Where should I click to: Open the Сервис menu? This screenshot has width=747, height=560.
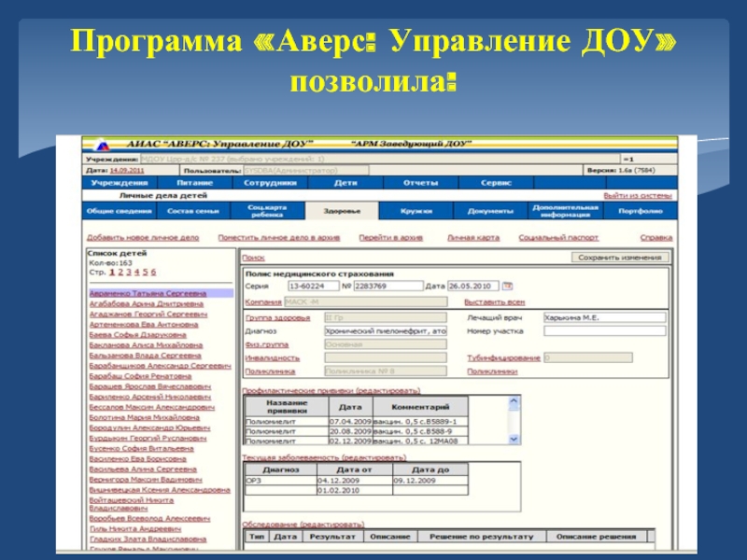[496, 183]
